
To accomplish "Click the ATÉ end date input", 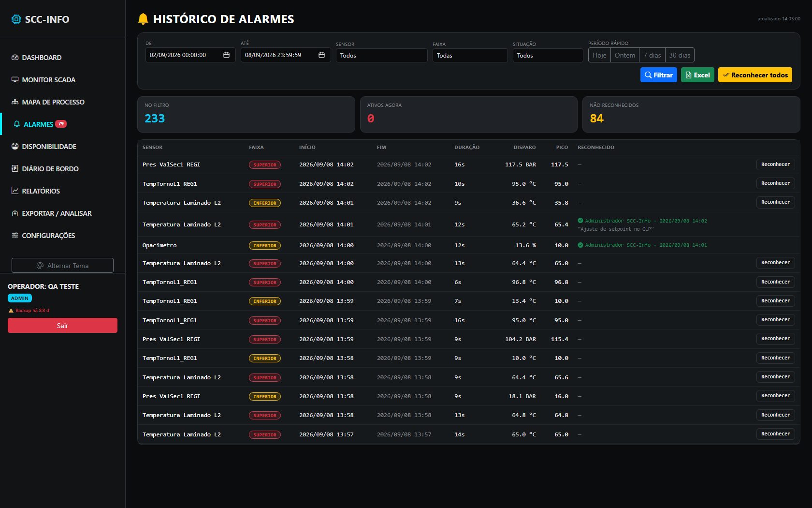I will 285,55.
